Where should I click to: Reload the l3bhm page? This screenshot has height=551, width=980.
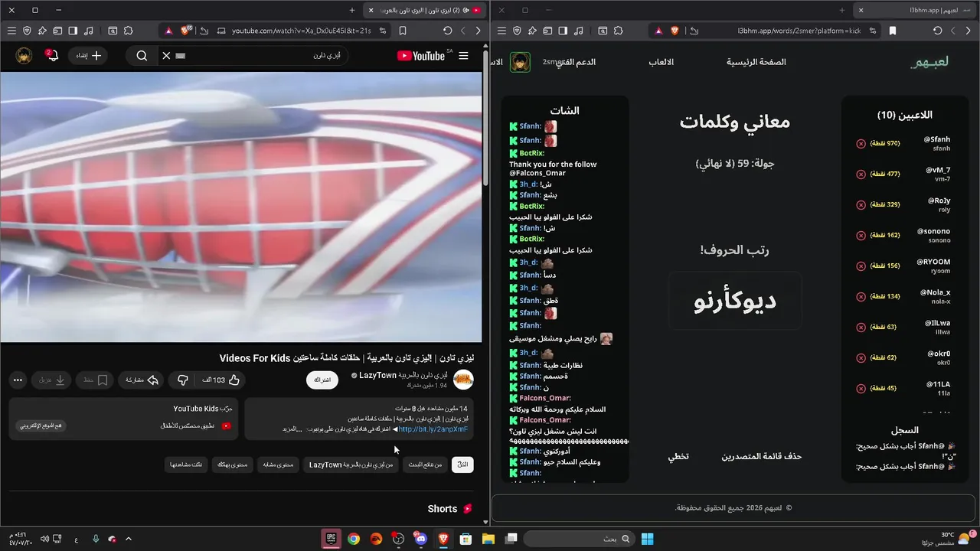(x=938, y=31)
